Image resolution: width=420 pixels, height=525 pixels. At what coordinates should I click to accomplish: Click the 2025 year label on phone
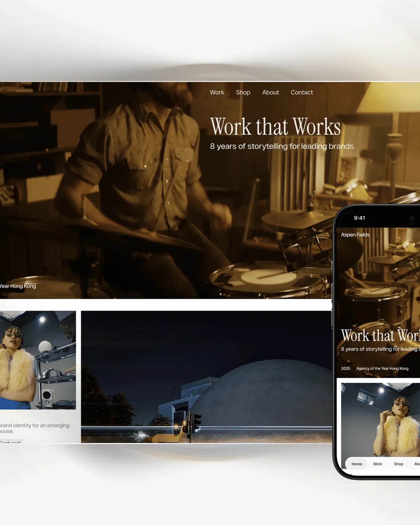pyautogui.click(x=345, y=368)
